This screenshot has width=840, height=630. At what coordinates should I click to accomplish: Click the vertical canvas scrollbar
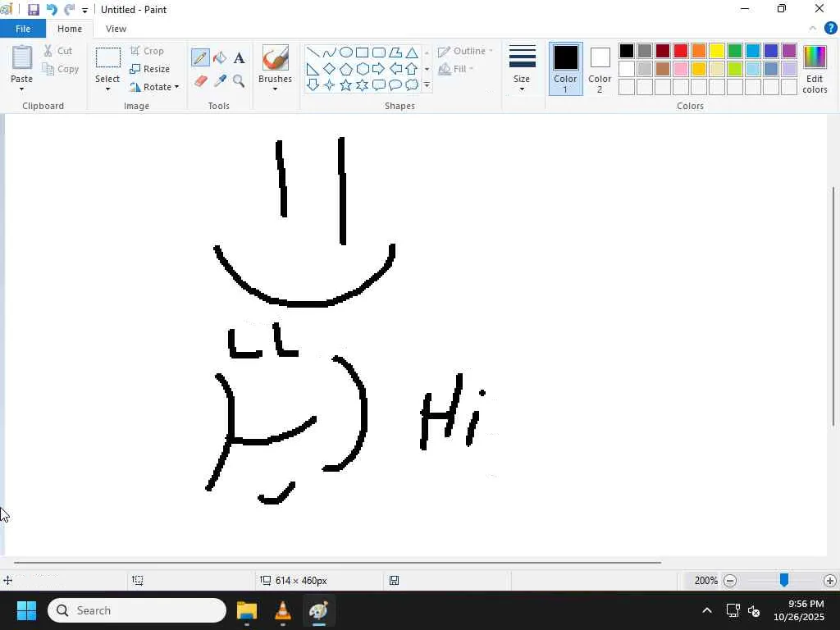pos(833,307)
